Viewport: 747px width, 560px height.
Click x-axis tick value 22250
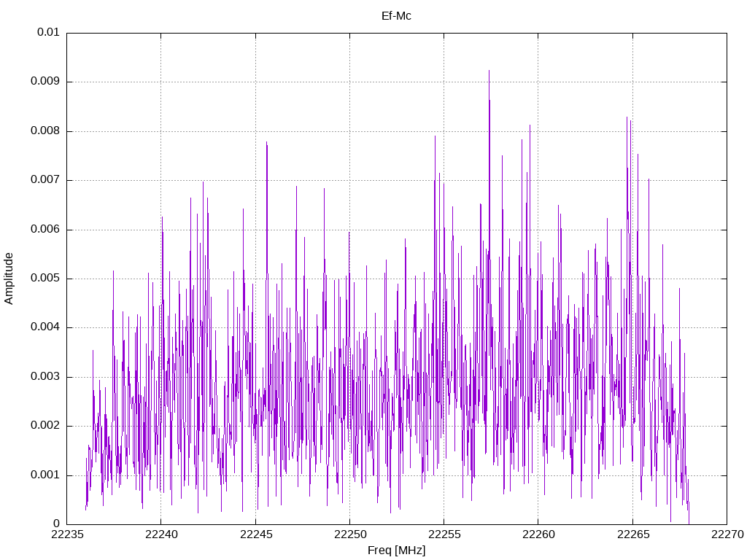click(x=349, y=534)
